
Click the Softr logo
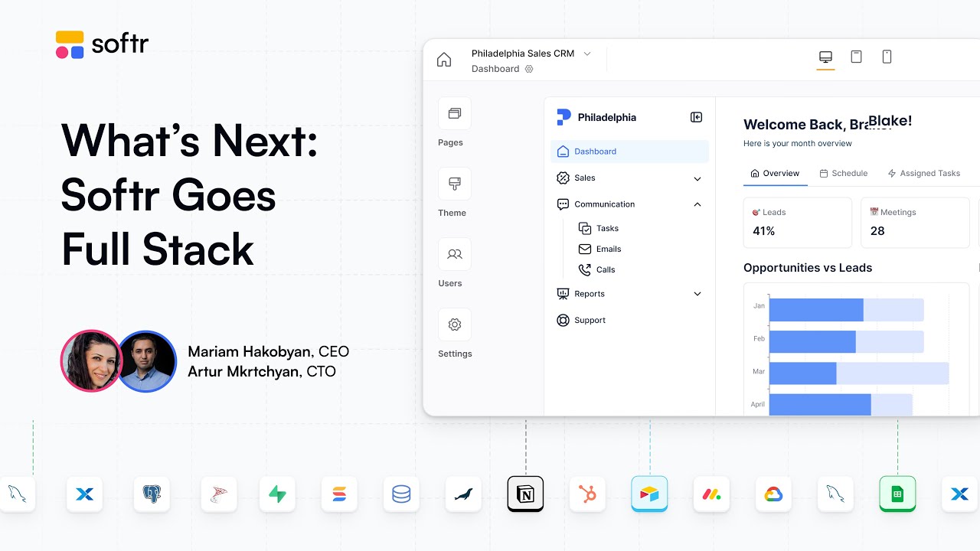coord(102,44)
